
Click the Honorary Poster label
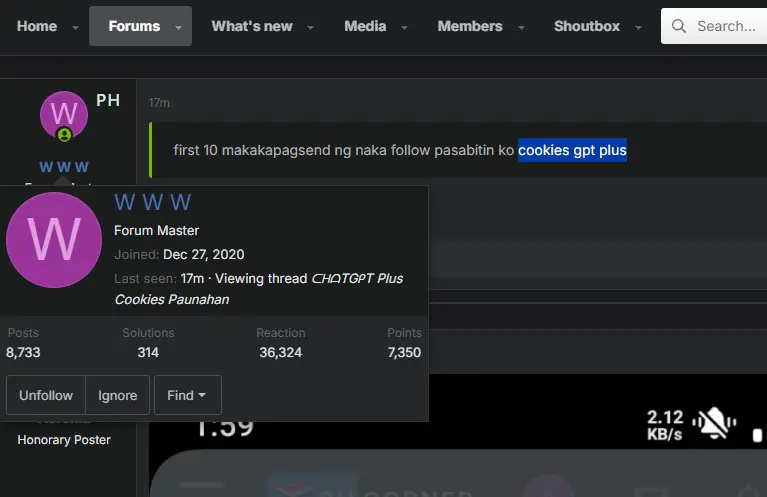coord(64,440)
